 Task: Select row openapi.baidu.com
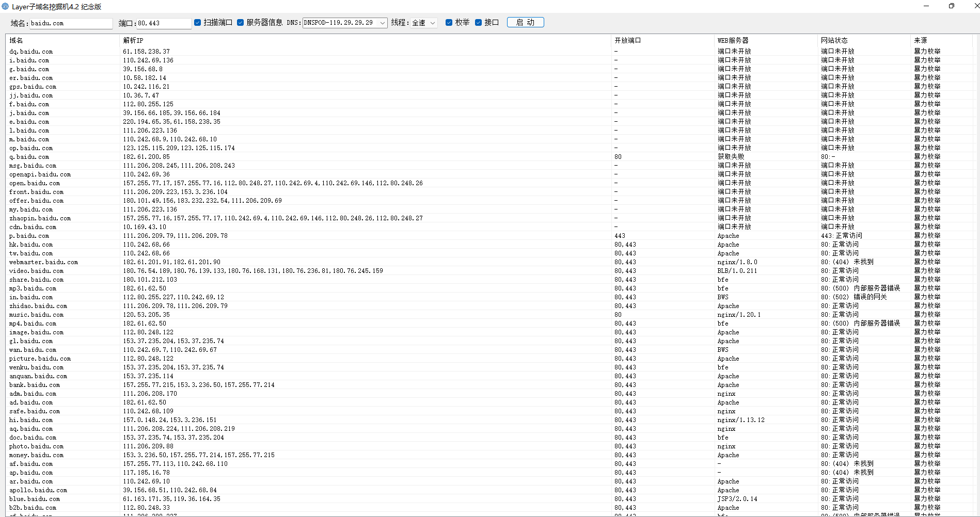pyautogui.click(x=489, y=174)
